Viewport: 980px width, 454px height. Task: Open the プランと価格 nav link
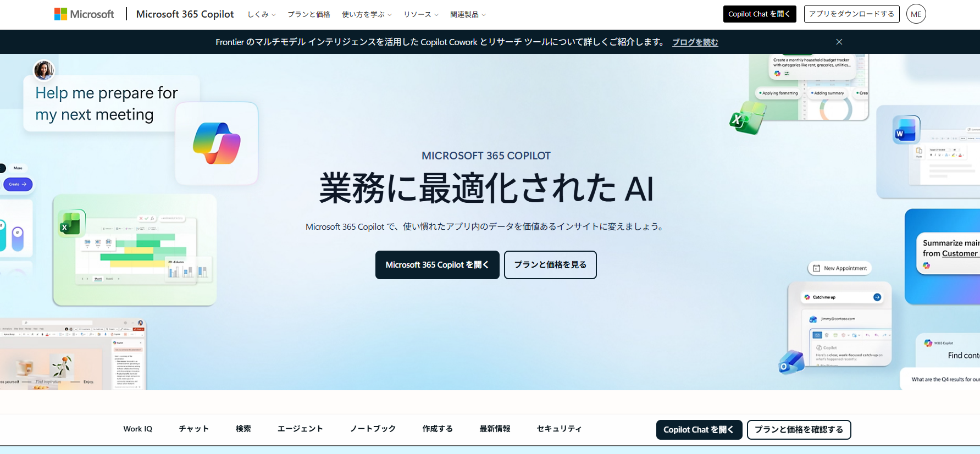click(309, 14)
